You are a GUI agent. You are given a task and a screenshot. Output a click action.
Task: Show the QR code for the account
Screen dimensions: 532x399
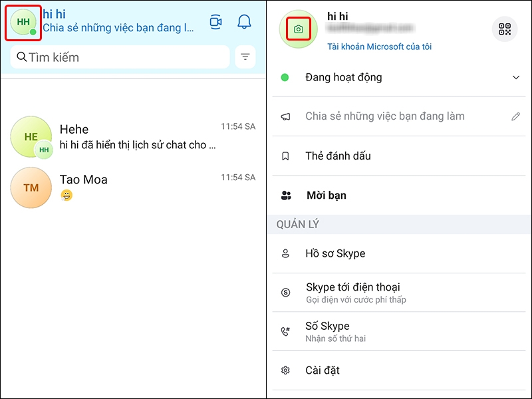(504, 29)
